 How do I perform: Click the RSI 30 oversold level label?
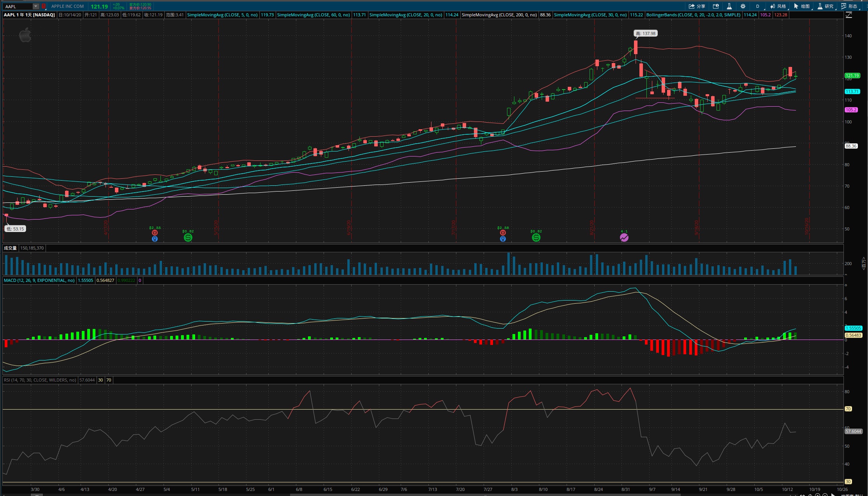pos(848,482)
